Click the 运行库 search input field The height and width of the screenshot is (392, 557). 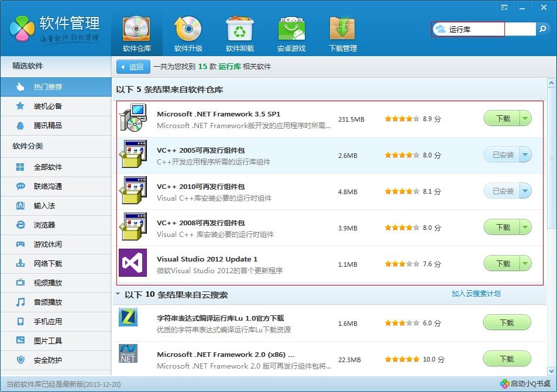[475, 29]
